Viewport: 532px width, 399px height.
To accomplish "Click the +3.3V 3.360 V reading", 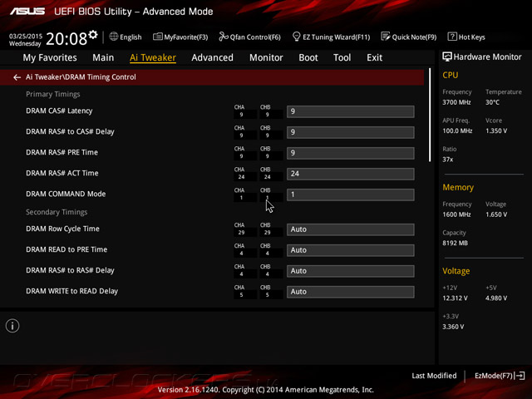I will pos(453,327).
